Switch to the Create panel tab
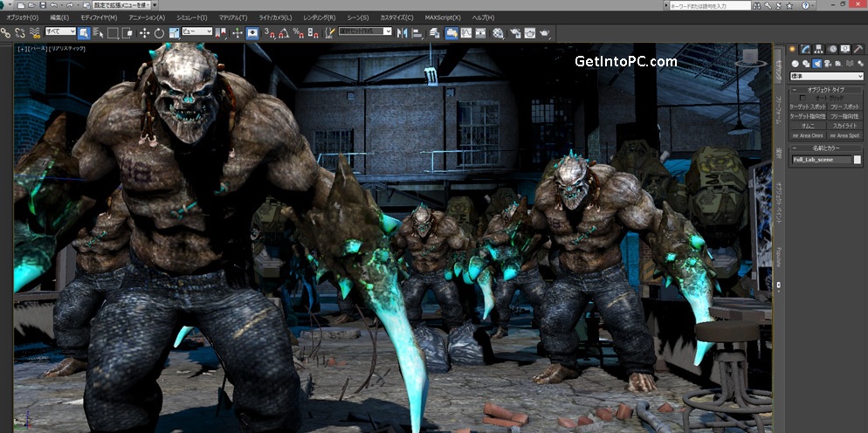The height and width of the screenshot is (433, 868). point(793,49)
